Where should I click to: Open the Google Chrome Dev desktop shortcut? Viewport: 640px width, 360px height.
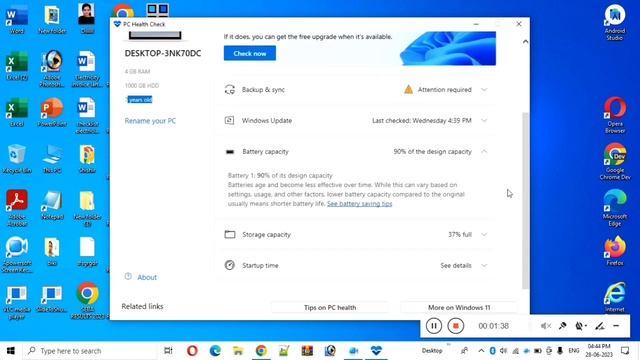615,162
